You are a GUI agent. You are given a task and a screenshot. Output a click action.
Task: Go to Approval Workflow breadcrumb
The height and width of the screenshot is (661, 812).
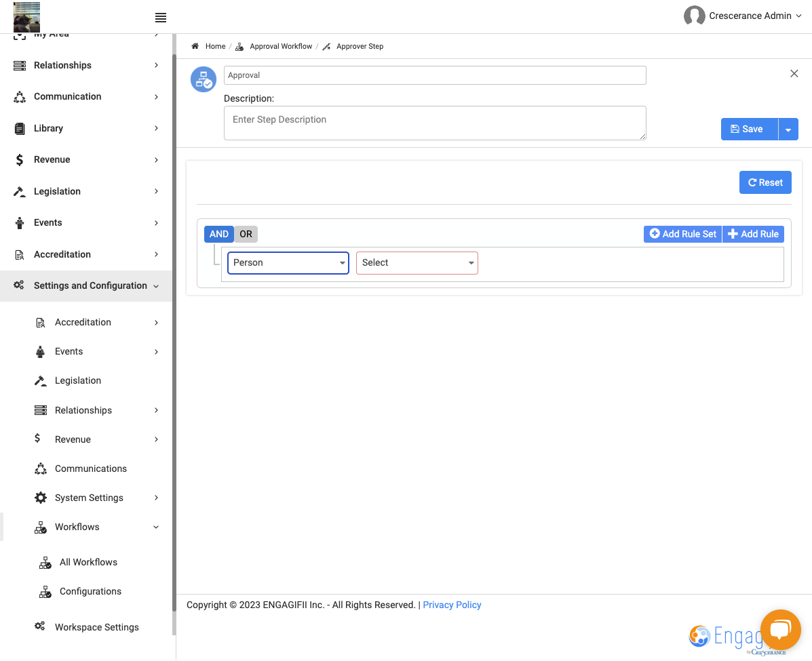click(281, 46)
